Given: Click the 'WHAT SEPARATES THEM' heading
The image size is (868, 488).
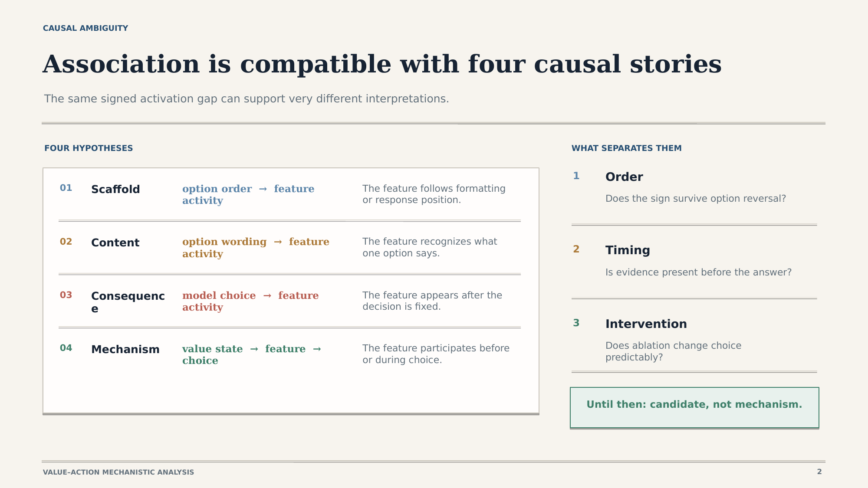Looking at the screenshot, I should click(x=626, y=148).
